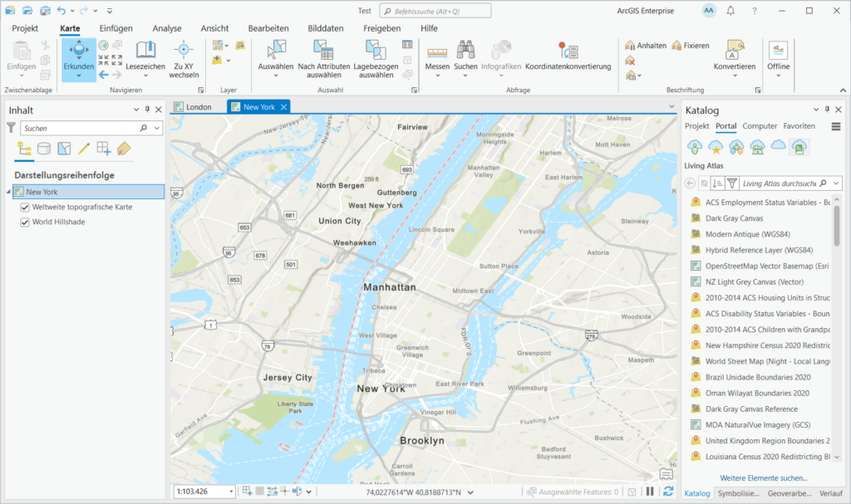Viewport: 851px width, 504px height.
Task: Go to previous extent arrow
Action: [x=104, y=75]
